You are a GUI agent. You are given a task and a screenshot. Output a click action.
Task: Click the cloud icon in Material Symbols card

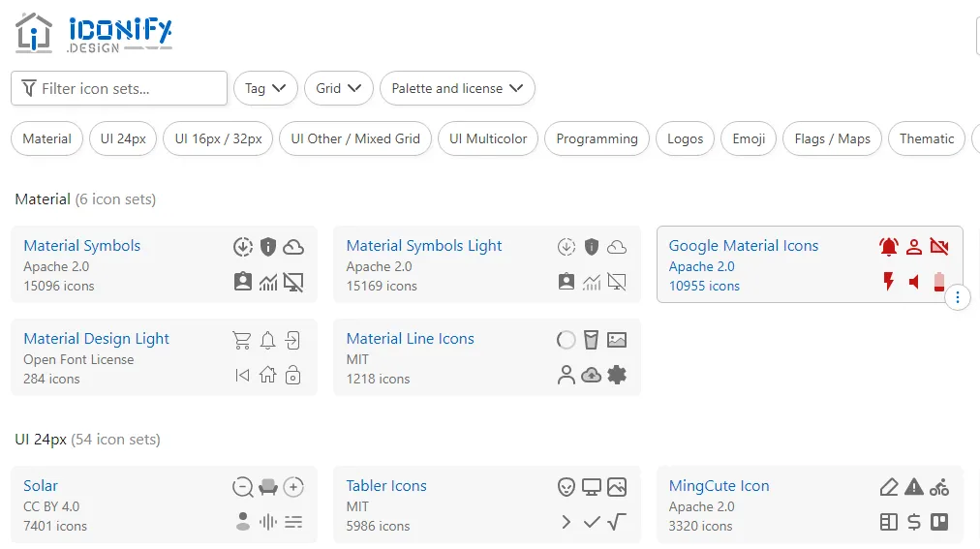pos(293,247)
